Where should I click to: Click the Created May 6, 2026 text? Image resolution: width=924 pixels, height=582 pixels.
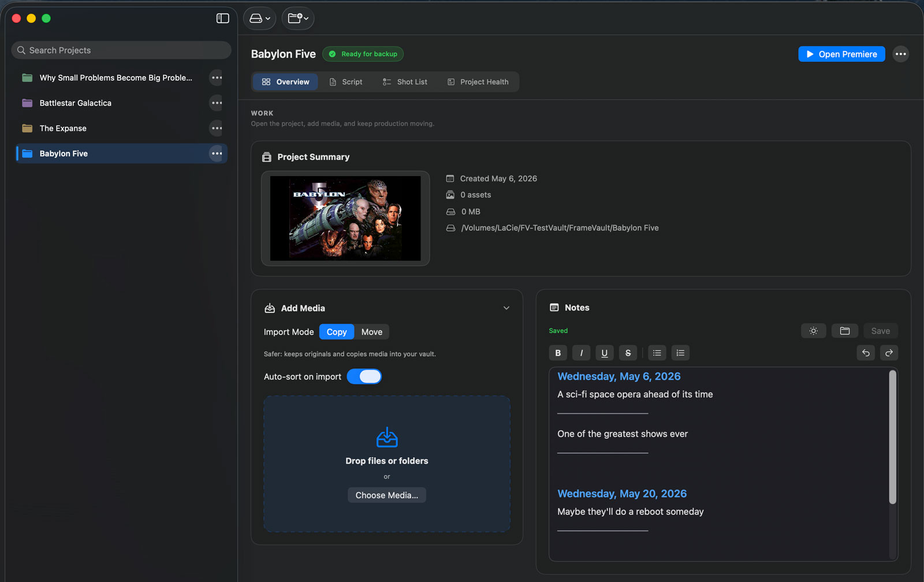coord(498,178)
